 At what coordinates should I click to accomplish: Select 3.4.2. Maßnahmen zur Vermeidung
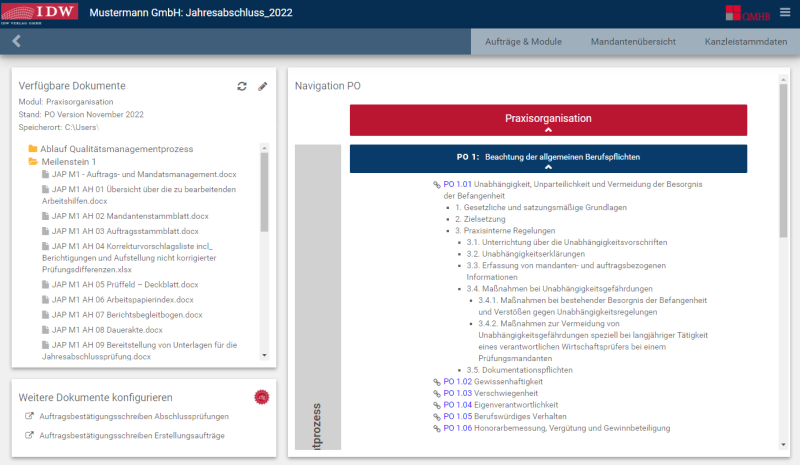coord(593,341)
